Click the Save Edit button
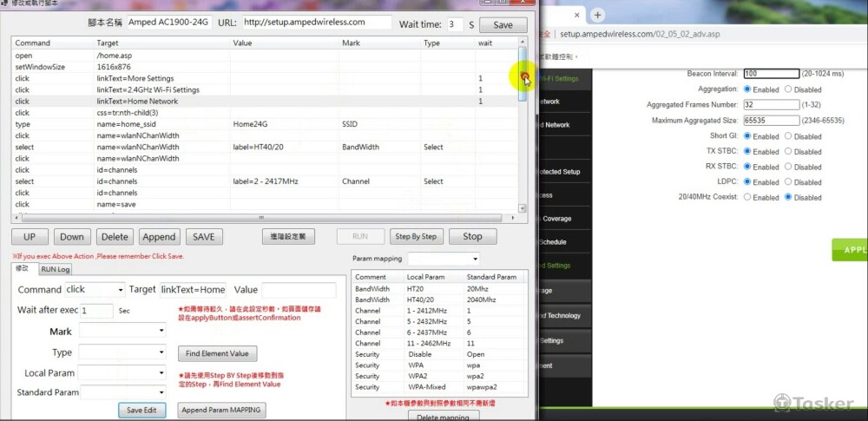The image size is (868, 421). coord(141,411)
